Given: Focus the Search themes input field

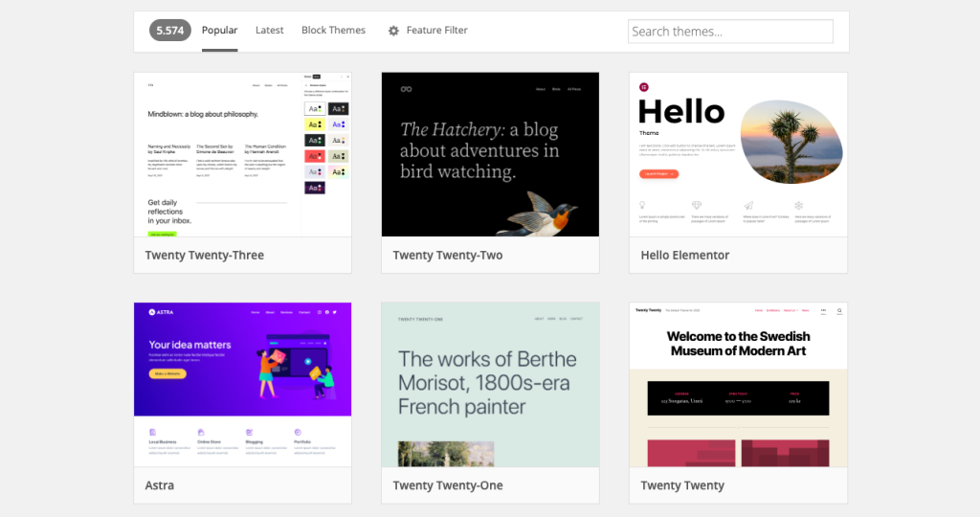Looking at the screenshot, I should pyautogui.click(x=730, y=32).
